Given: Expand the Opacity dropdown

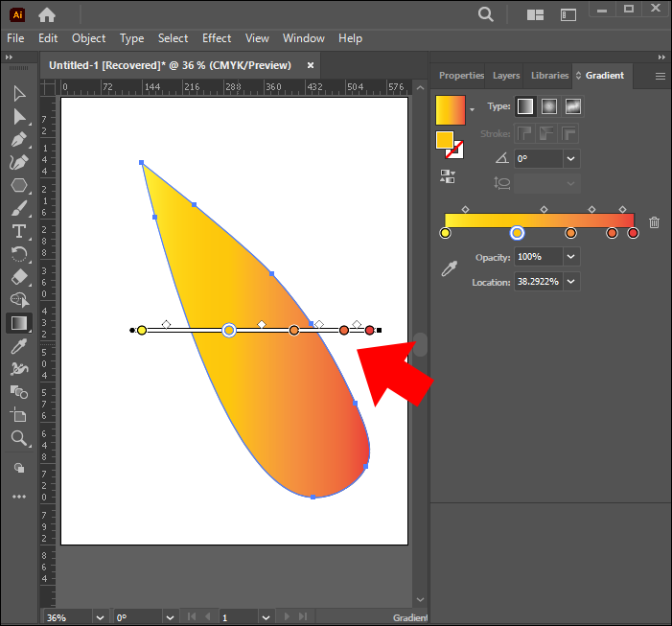Looking at the screenshot, I should click(x=571, y=257).
